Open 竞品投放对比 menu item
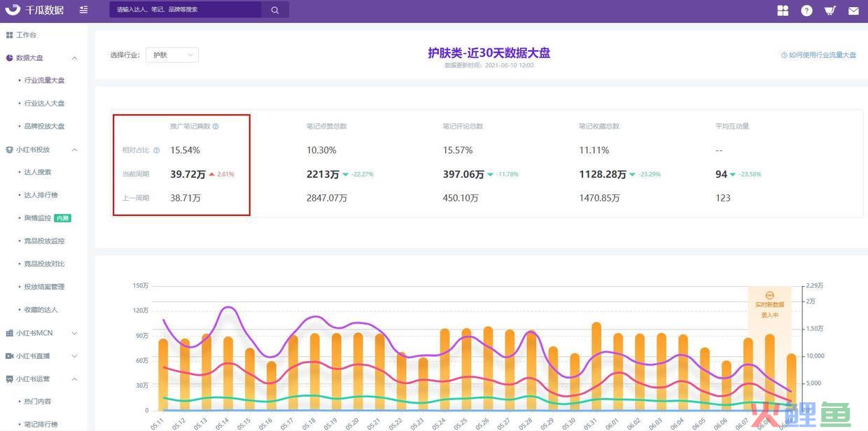Image resolution: width=868 pixels, height=431 pixels. 44,264
